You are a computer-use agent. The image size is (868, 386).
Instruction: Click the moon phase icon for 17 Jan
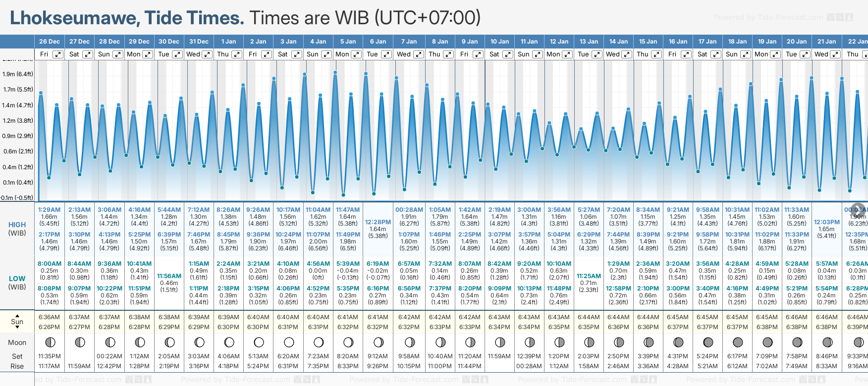708,342
